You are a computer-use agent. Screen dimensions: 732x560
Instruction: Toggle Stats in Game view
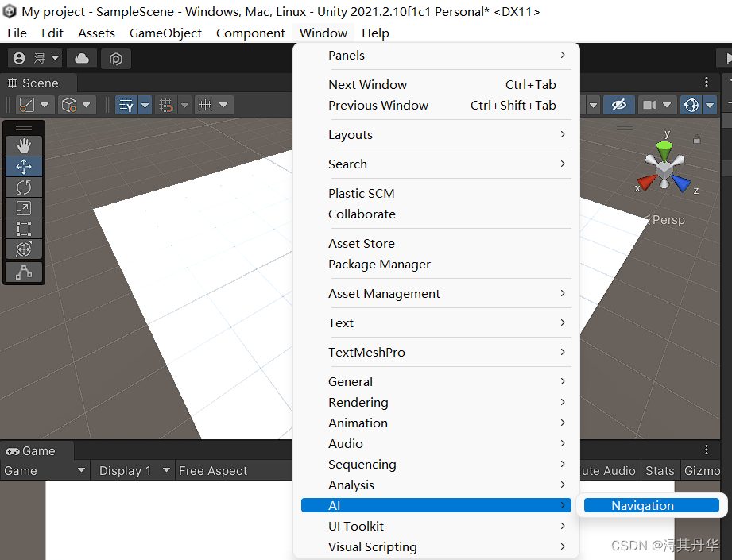coord(660,470)
